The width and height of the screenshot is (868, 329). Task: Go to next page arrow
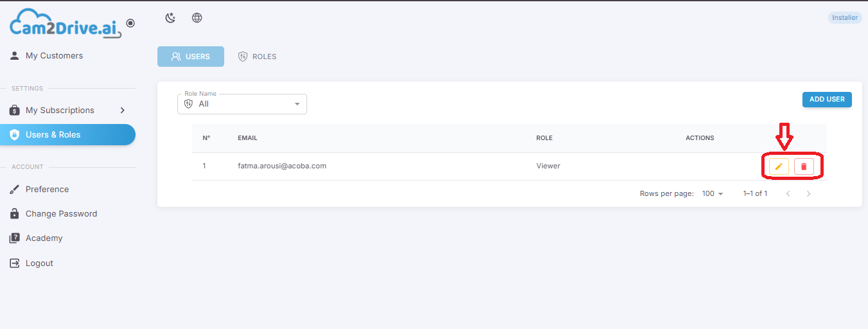(x=809, y=193)
